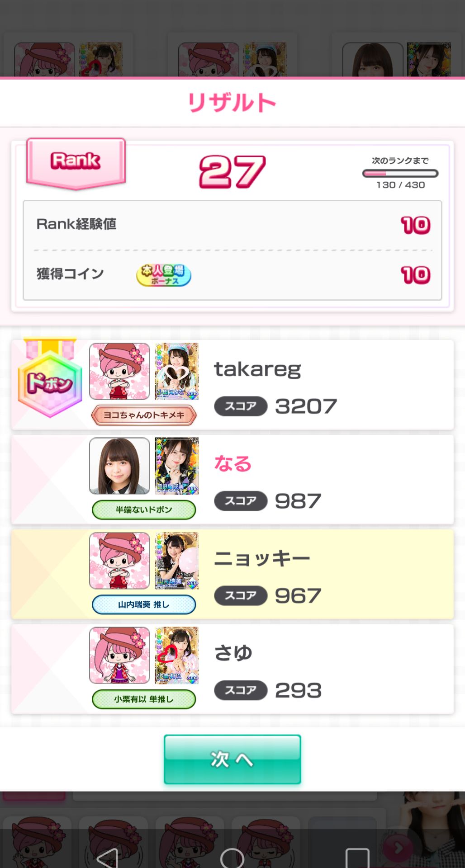Tap the ドボン rainbow hexagon badge
Viewport: 465px width, 868px height.
(x=50, y=379)
